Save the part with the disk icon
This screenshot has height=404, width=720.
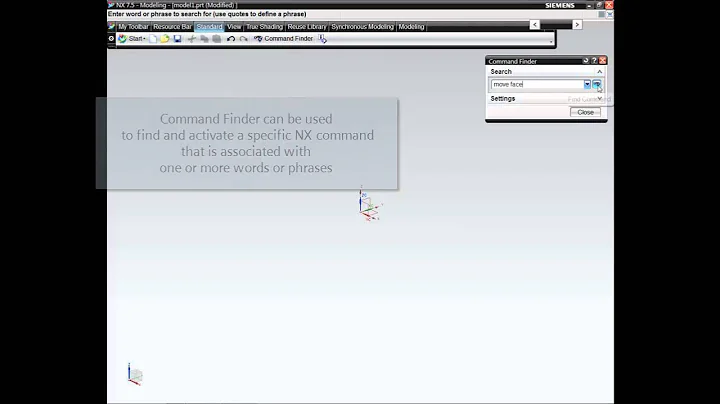coord(177,39)
